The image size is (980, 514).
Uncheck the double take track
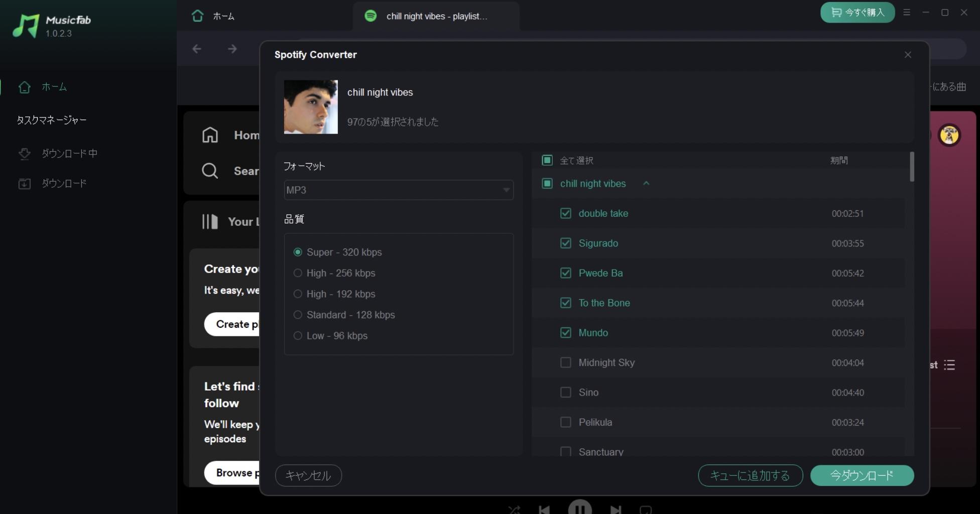point(565,213)
